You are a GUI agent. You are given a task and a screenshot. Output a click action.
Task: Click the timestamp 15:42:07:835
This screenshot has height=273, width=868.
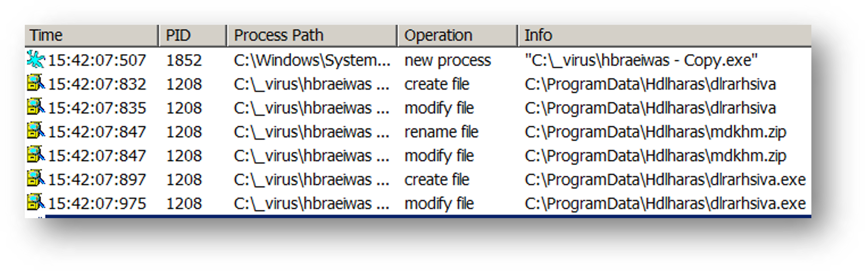coord(97,108)
